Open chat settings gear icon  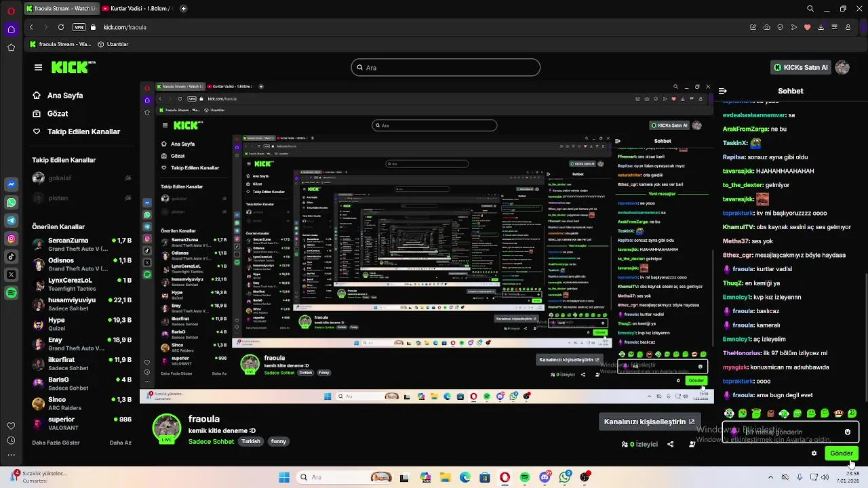(x=814, y=453)
